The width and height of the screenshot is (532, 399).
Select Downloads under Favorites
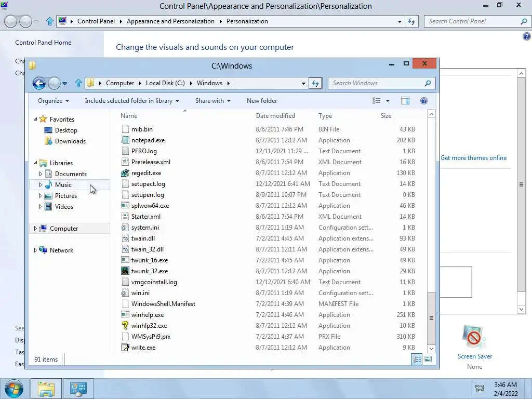(70, 141)
